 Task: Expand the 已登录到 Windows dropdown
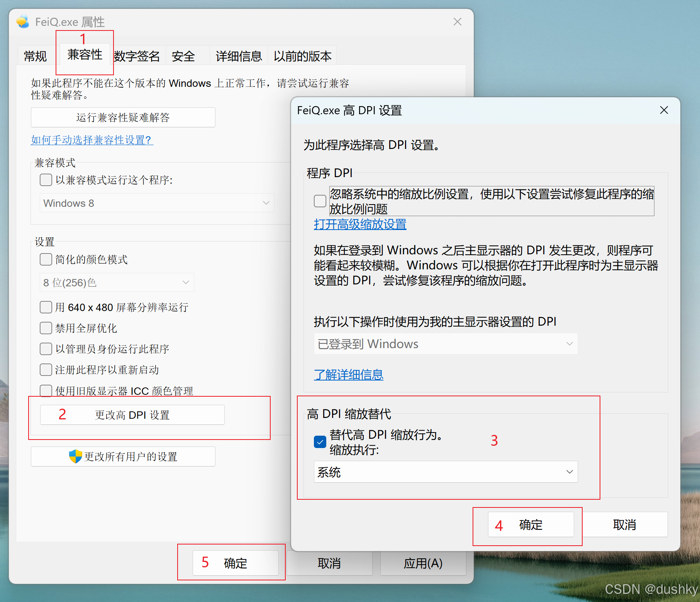click(446, 343)
